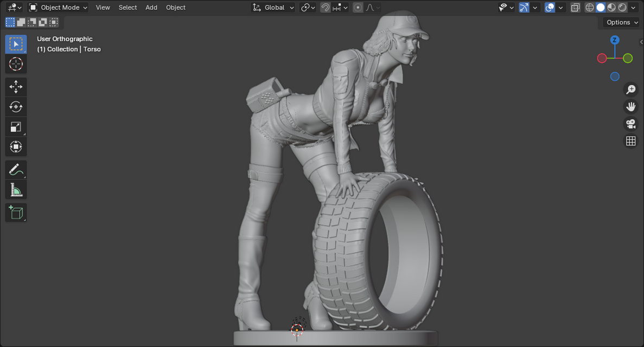Open the gizmo settings dropdown arrow
This screenshot has height=347, width=644.
click(535, 8)
